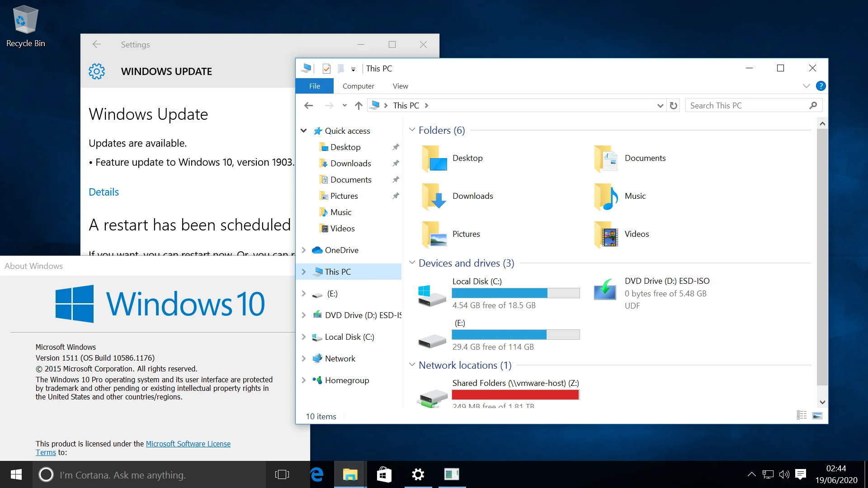The height and width of the screenshot is (488, 868).
Task: Open Task View on the taskbar
Action: pos(282,474)
